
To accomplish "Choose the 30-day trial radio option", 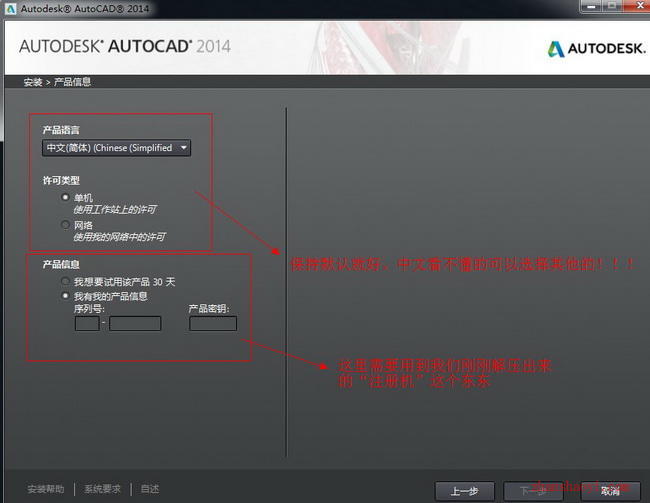I will (65, 282).
